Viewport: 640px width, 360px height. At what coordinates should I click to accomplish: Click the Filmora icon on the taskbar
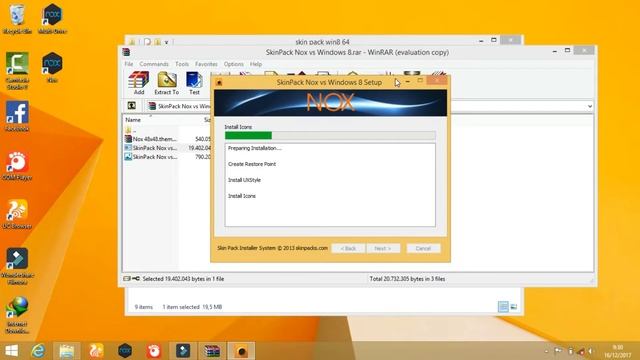183,351
